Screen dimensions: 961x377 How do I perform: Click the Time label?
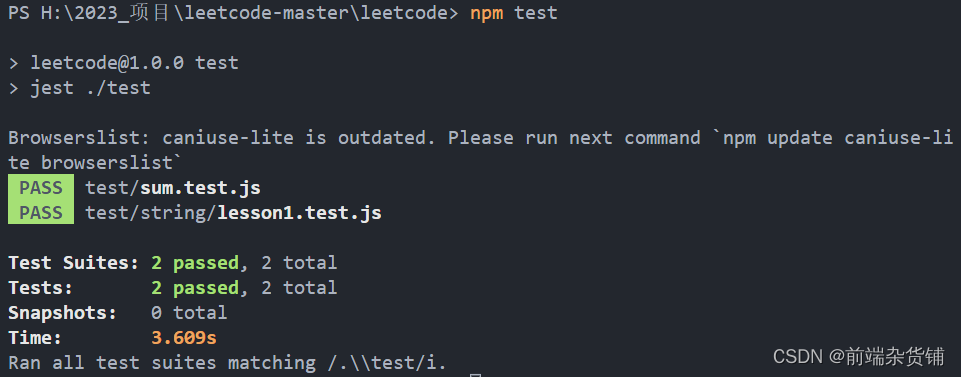[x=35, y=338]
